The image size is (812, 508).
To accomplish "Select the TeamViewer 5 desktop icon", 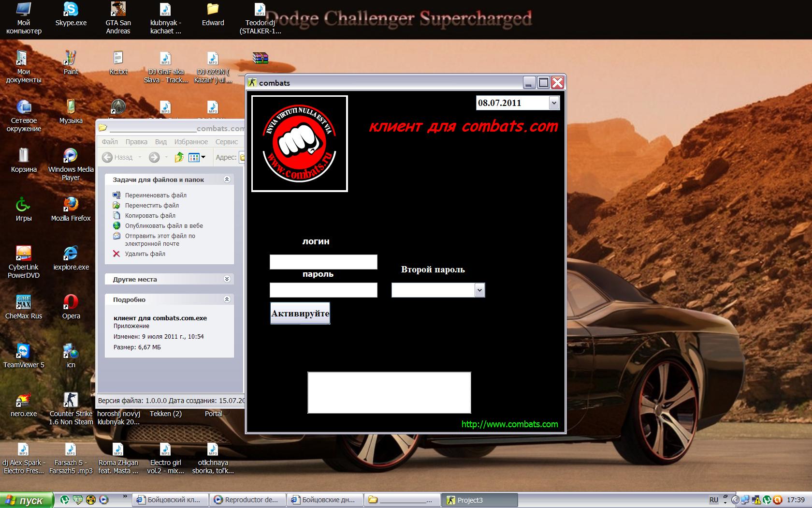I will coord(24,356).
